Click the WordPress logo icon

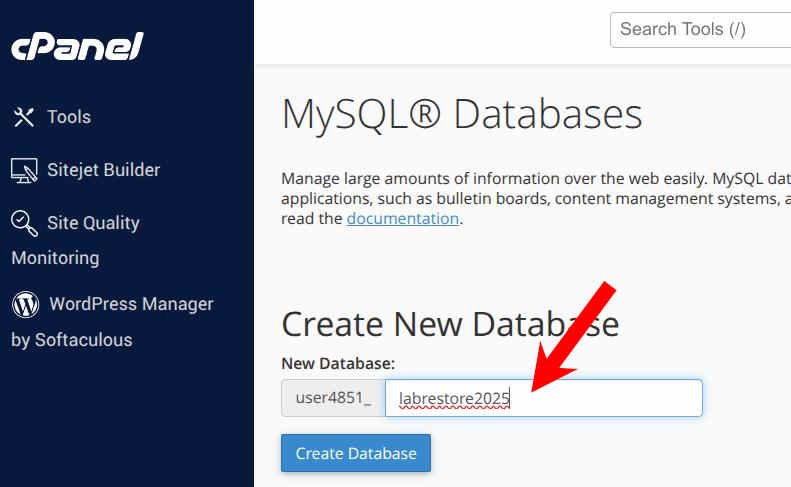pos(25,304)
